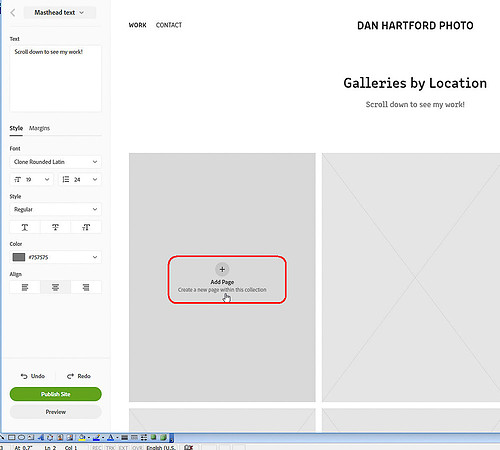Apply the strikethrough-style text case button
Screen dimensions: 500x450
(55, 227)
